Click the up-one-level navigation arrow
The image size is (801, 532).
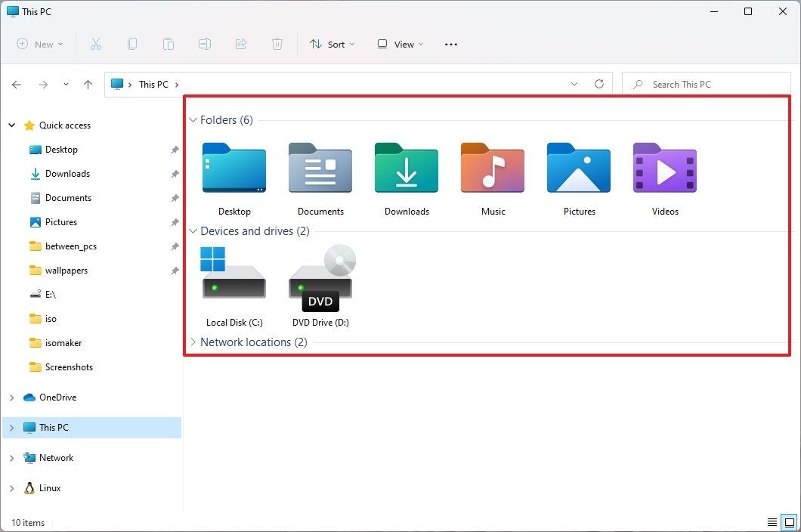click(x=87, y=84)
